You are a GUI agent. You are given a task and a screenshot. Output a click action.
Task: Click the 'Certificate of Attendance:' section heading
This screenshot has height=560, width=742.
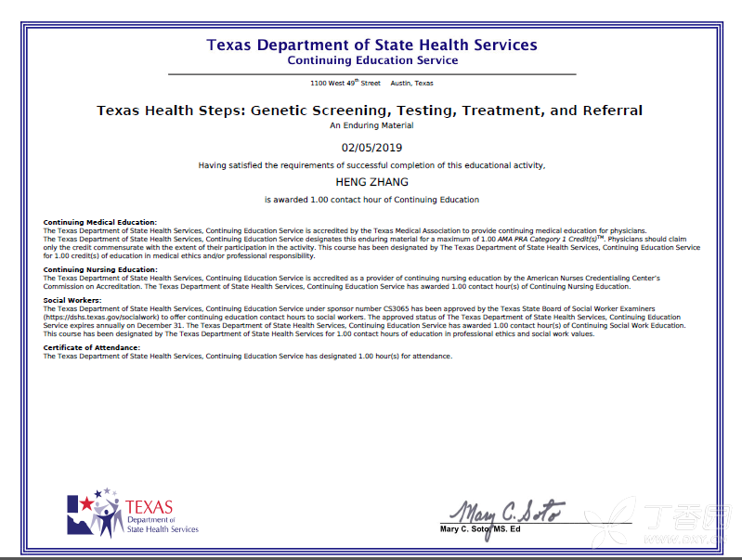pyautogui.click(x=92, y=347)
